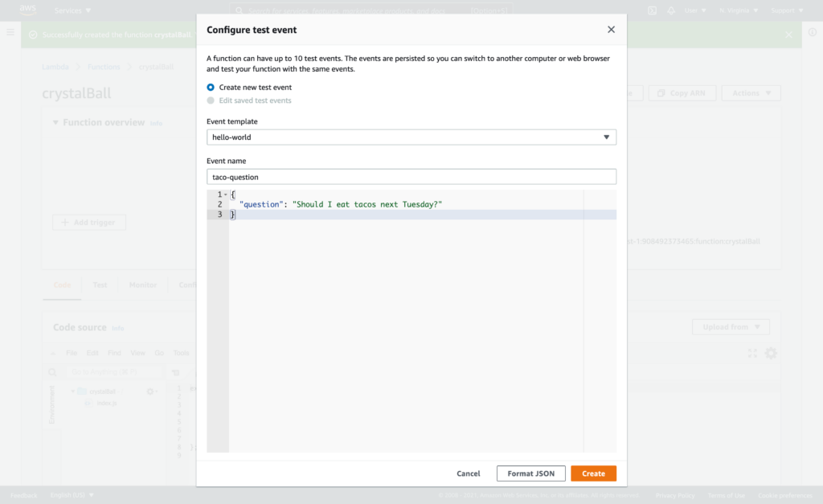Open the Privacy Policy link
The height and width of the screenshot is (504, 823).
(674, 495)
